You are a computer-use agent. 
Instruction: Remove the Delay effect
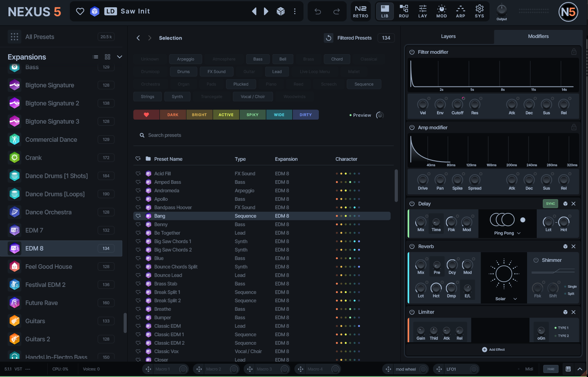coord(573,204)
